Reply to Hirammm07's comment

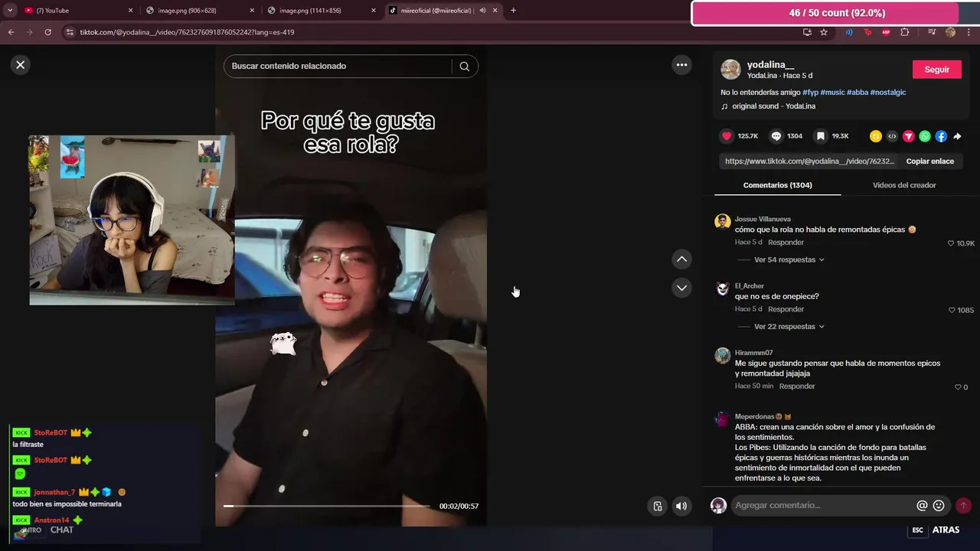click(x=796, y=386)
